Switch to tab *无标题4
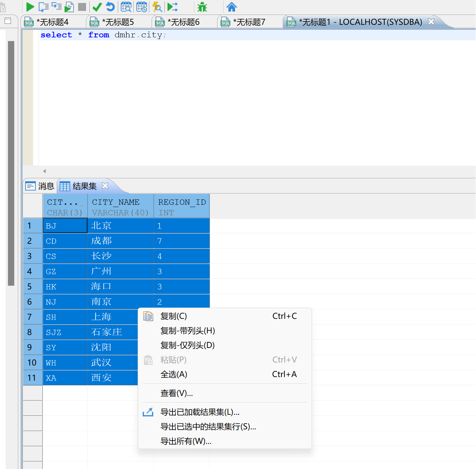Image resolution: width=476 pixels, height=469 pixels. (x=53, y=22)
